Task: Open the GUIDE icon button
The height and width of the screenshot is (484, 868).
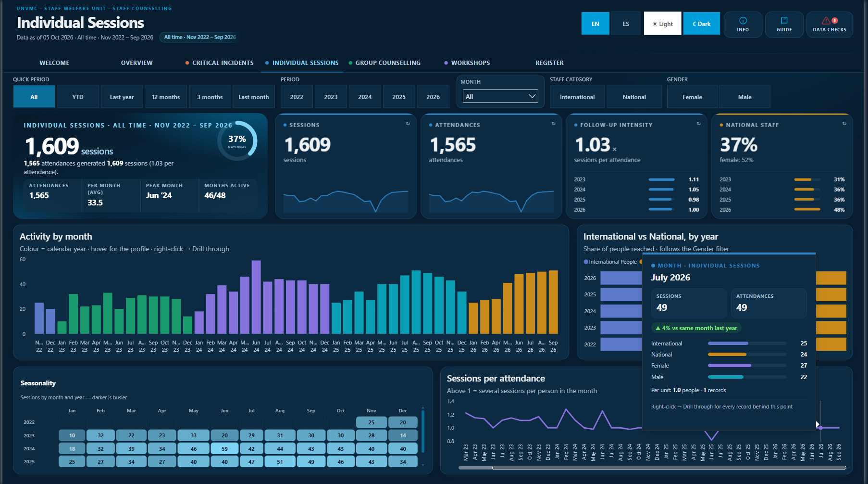Action: point(784,24)
